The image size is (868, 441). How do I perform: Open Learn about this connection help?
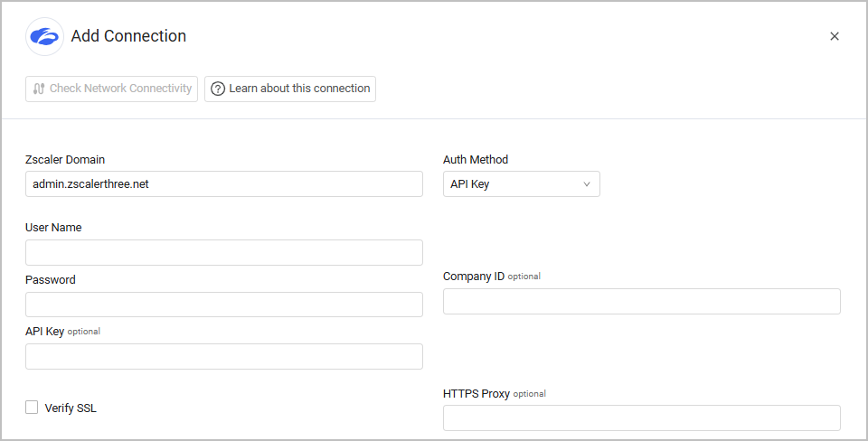click(290, 89)
